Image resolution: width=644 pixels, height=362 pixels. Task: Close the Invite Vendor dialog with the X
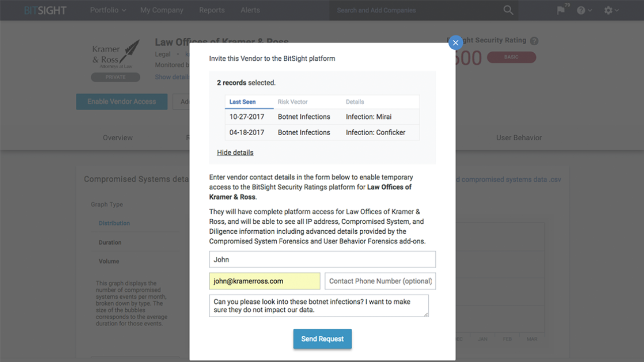455,43
